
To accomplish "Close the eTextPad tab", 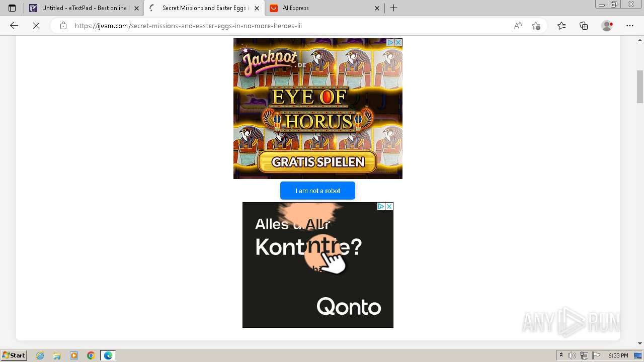I will coord(136,8).
